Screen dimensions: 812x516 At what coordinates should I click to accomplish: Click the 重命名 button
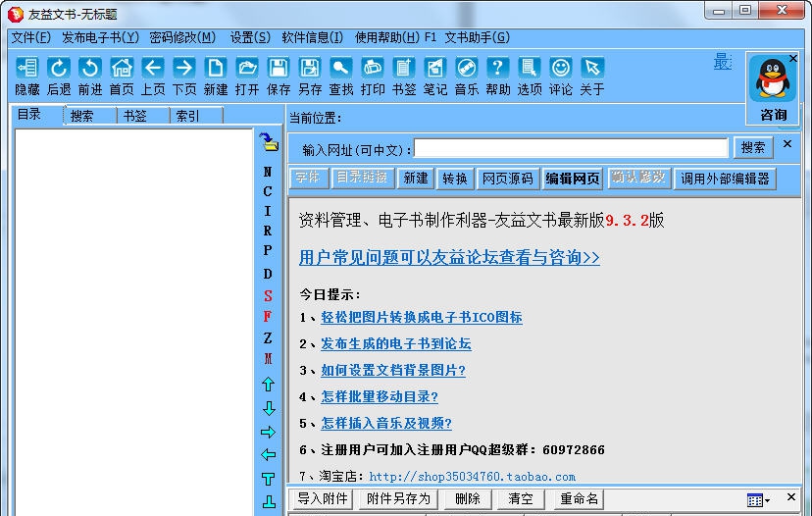579,498
